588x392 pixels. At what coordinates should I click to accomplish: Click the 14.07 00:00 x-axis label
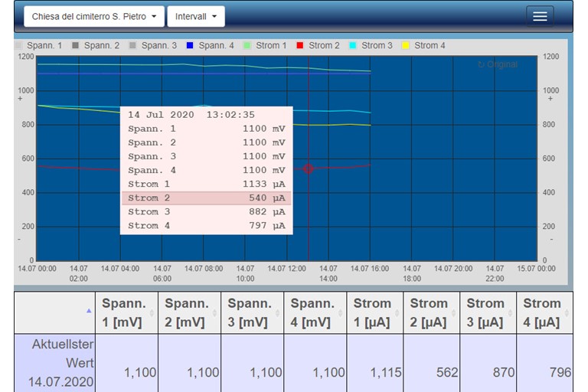[37, 269]
